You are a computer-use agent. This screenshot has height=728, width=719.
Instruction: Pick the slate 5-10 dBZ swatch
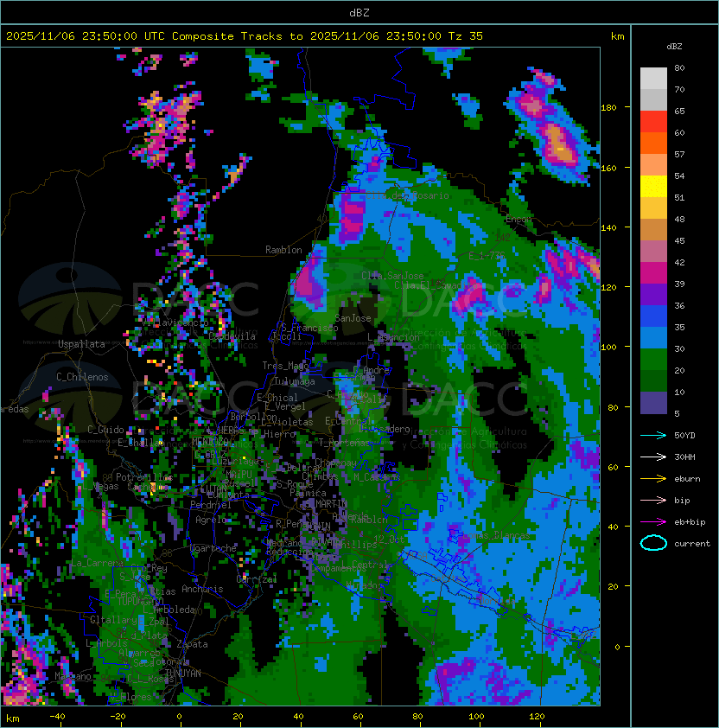pos(653,403)
